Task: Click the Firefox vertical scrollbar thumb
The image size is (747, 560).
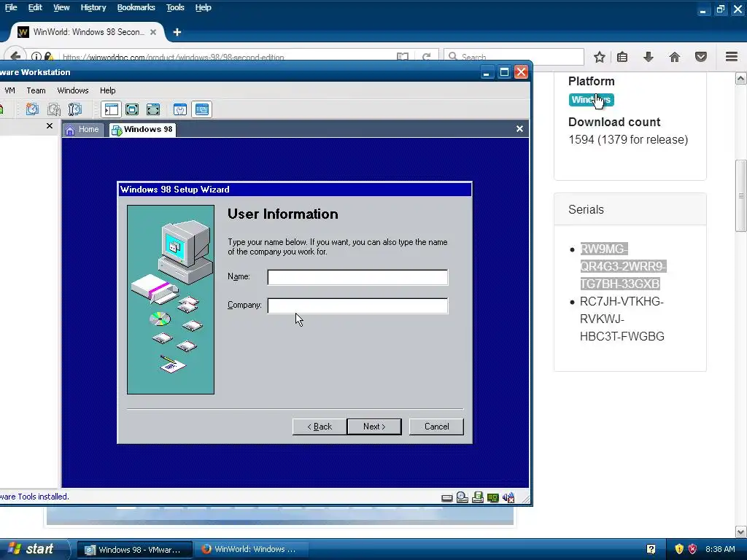Action: click(x=741, y=195)
